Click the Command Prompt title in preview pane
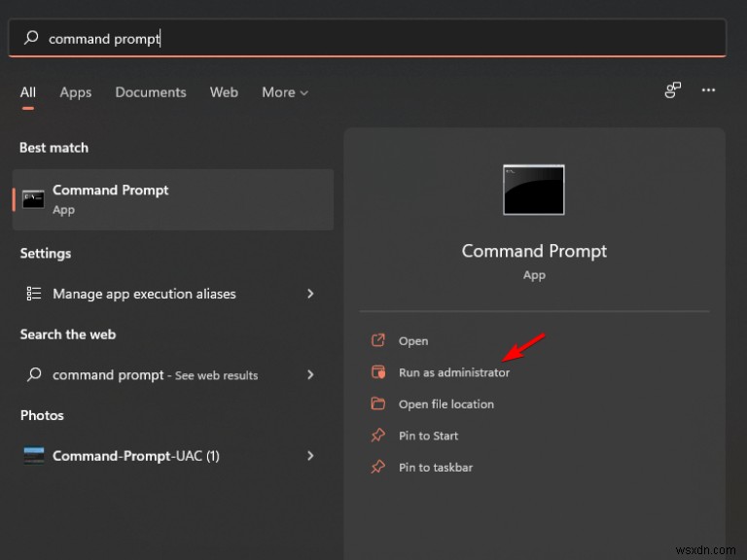Viewport: 747px width, 560px height. coord(534,251)
